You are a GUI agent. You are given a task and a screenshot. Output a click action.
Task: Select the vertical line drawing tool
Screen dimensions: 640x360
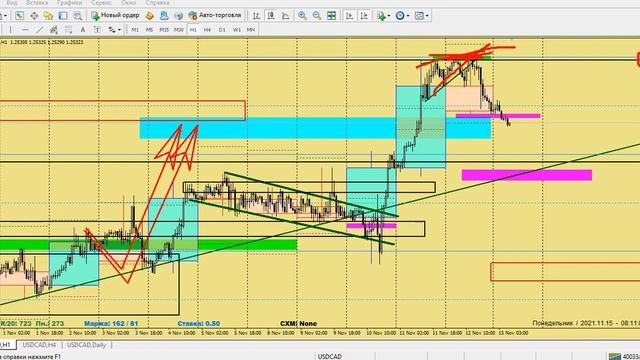click(10, 30)
